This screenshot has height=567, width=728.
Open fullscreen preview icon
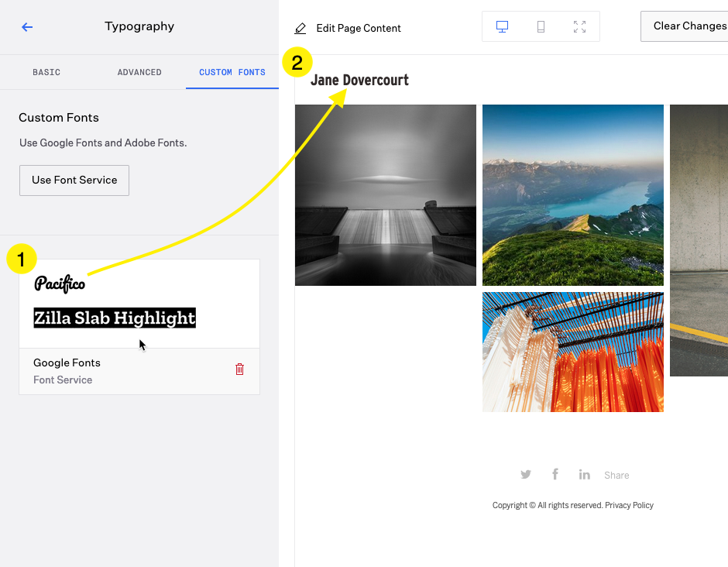pyautogui.click(x=579, y=26)
